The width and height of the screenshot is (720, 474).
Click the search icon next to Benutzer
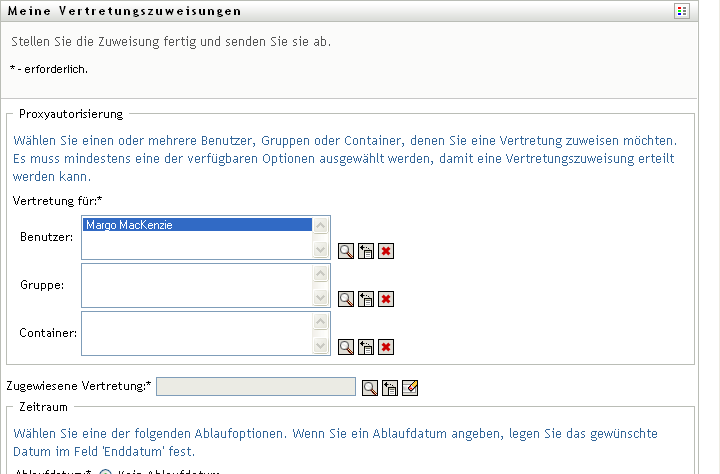(346, 251)
